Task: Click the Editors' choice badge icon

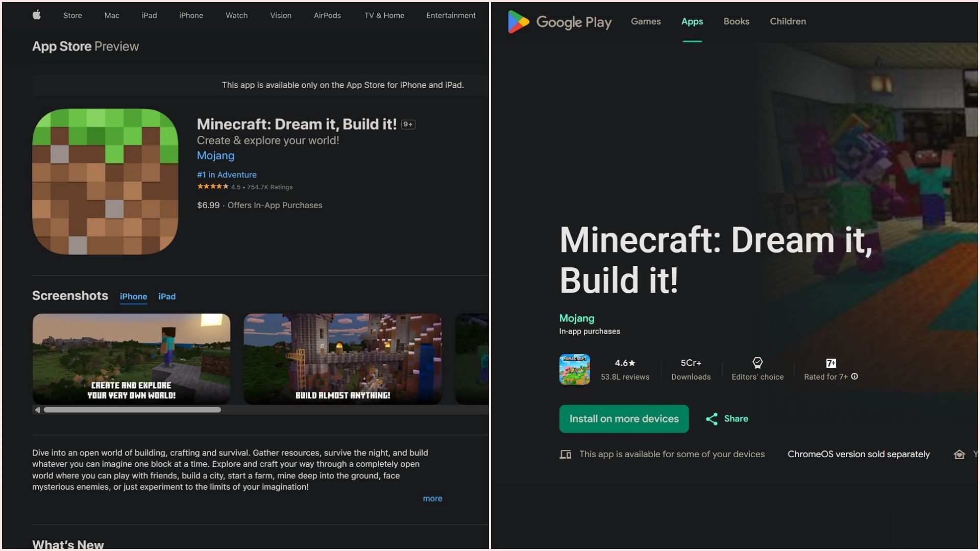Action: [x=757, y=363]
